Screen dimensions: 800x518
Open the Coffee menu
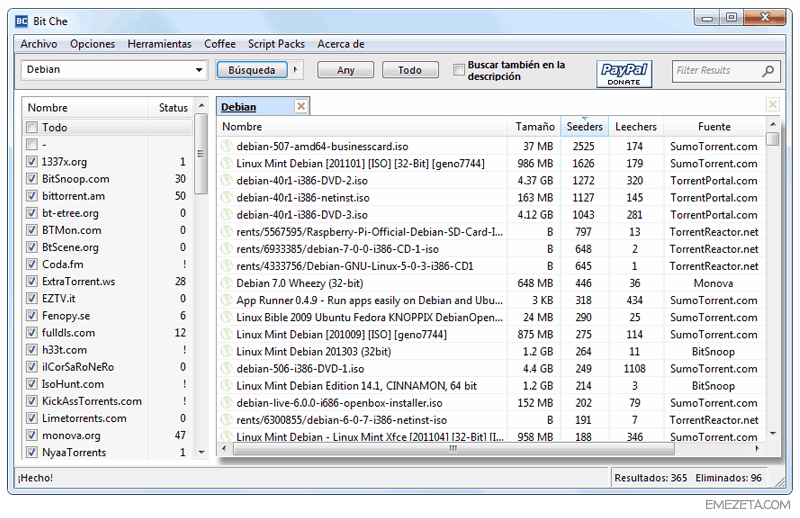point(220,44)
